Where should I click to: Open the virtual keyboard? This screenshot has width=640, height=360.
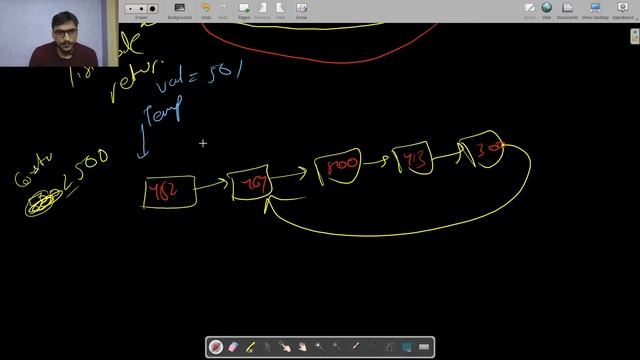(424, 347)
